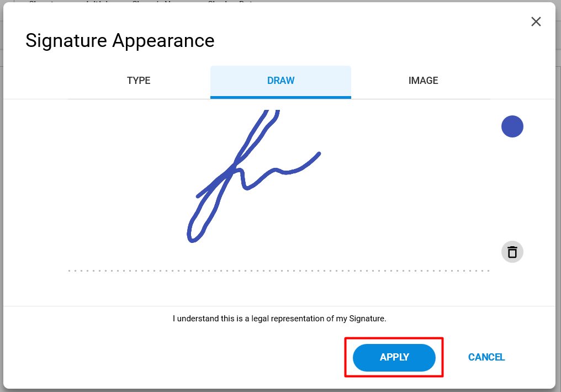Image resolution: width=561 pixels, height=392 pixels.
Task: Switch to the TYPE tab
Action: 139,81
